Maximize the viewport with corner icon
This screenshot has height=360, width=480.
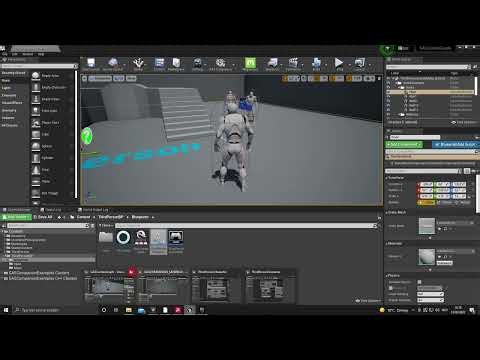379,79
